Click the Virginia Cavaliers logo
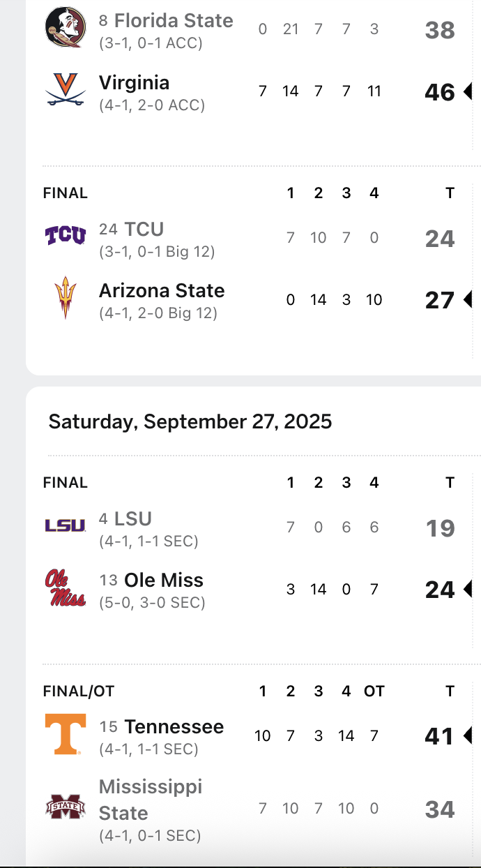Screen dimensions: 481x868 coord(66,90)
